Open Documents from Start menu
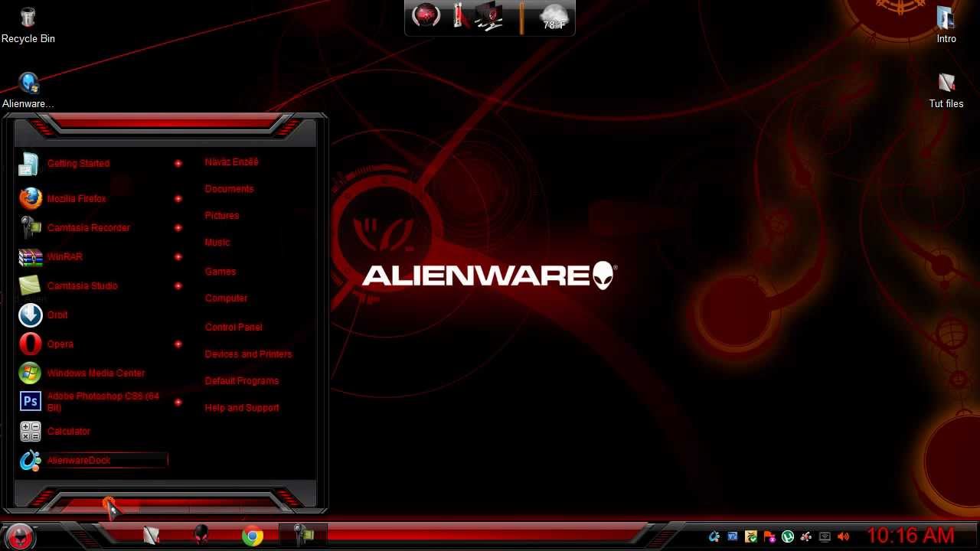 229,189
